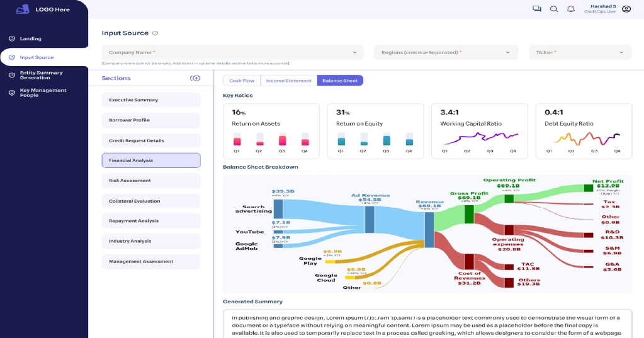Select the Risk Assessment section
Screen dimensions: 644x338
(151, 181)
